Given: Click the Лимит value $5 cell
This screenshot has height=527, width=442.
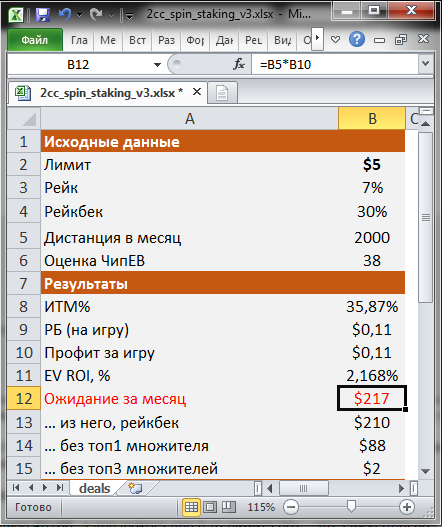Looking at the screenshot, I should coord(372,164).
